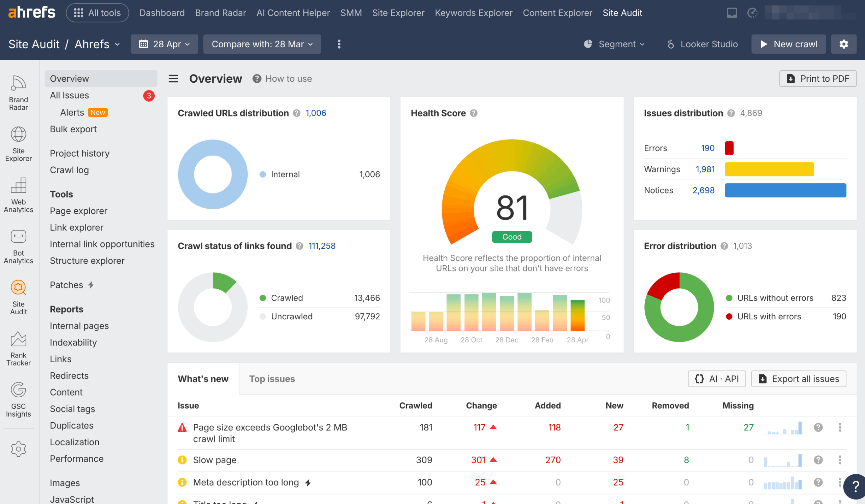Screen dimensions: 865x504
Task: Click Error distribution help icon
Action: pos(724,246)
